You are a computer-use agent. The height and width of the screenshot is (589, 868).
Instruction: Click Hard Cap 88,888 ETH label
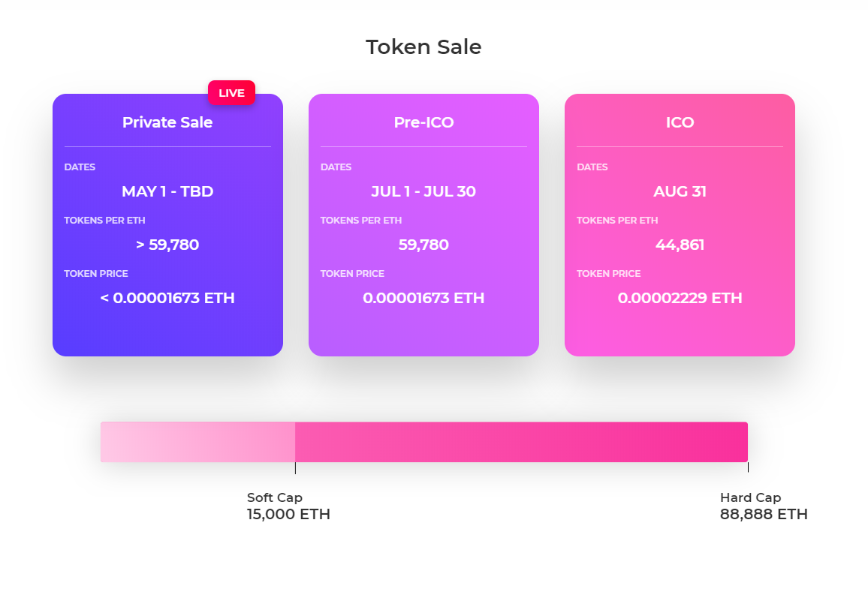(763, 506)
